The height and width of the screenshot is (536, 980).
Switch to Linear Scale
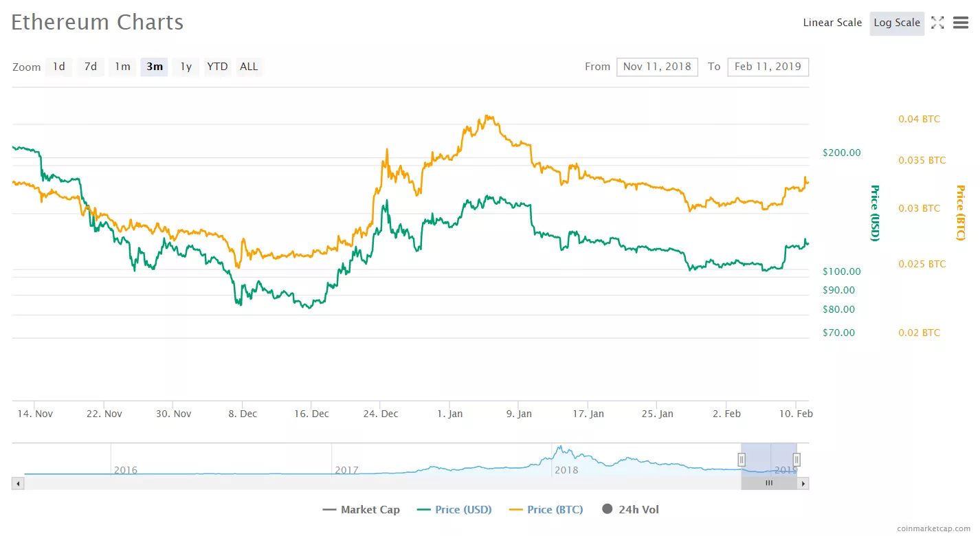832,23
